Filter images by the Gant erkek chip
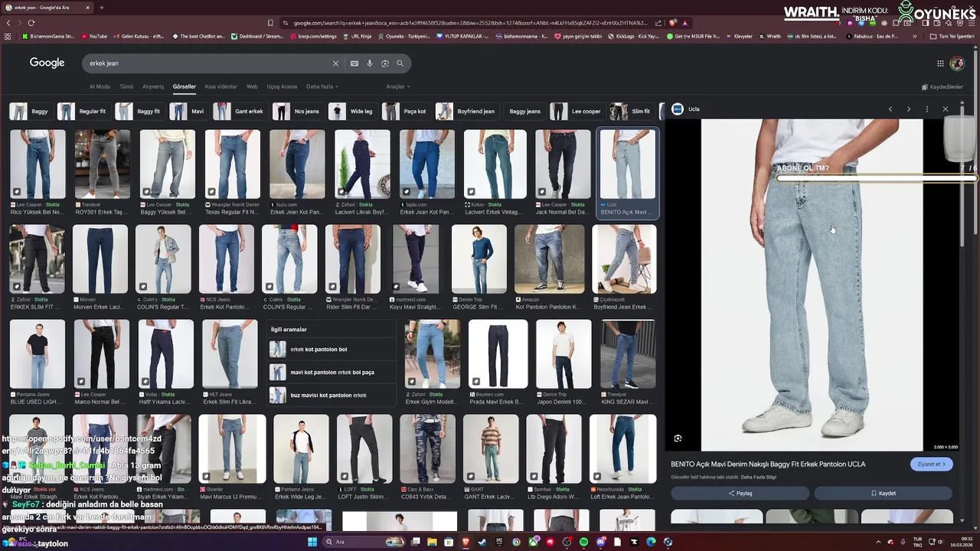 tap(240, 112)
